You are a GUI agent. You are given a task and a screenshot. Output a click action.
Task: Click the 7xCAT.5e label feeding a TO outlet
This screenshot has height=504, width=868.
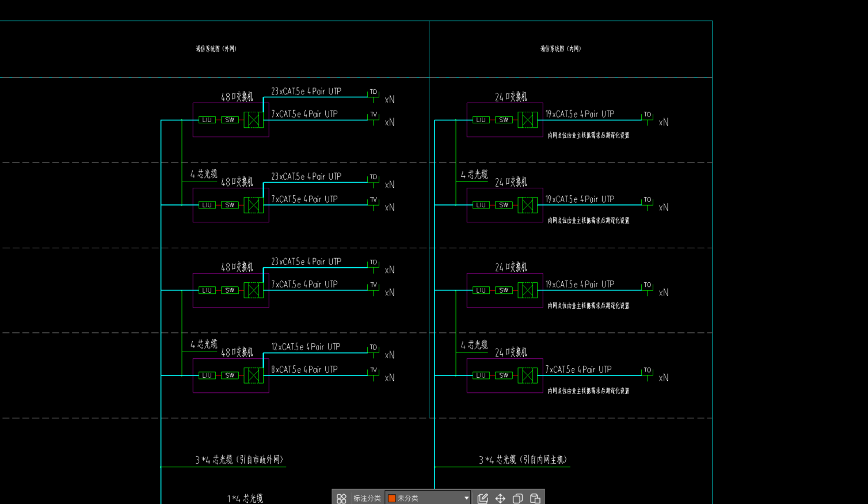click(x=578, y=369)
